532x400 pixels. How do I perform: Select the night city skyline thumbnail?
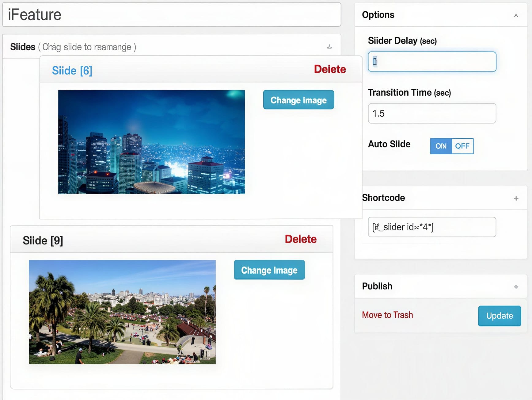click(151, 142)
